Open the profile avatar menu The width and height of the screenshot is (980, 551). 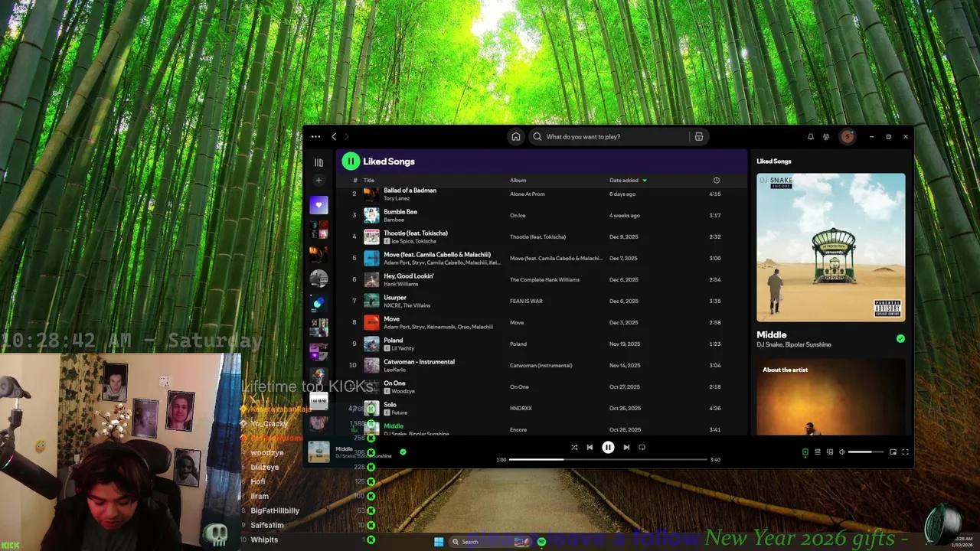point(848,136)
